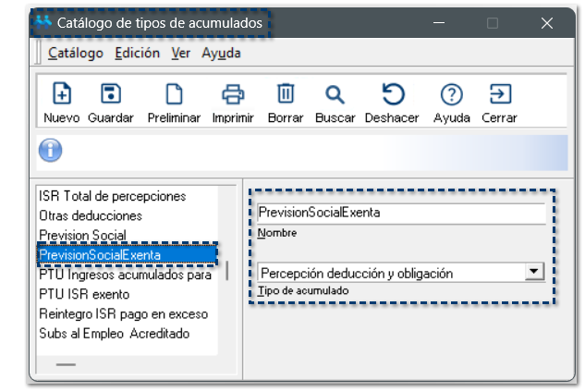Open the Ver menu
The image size is (585, 392).
tap(180, 53)
